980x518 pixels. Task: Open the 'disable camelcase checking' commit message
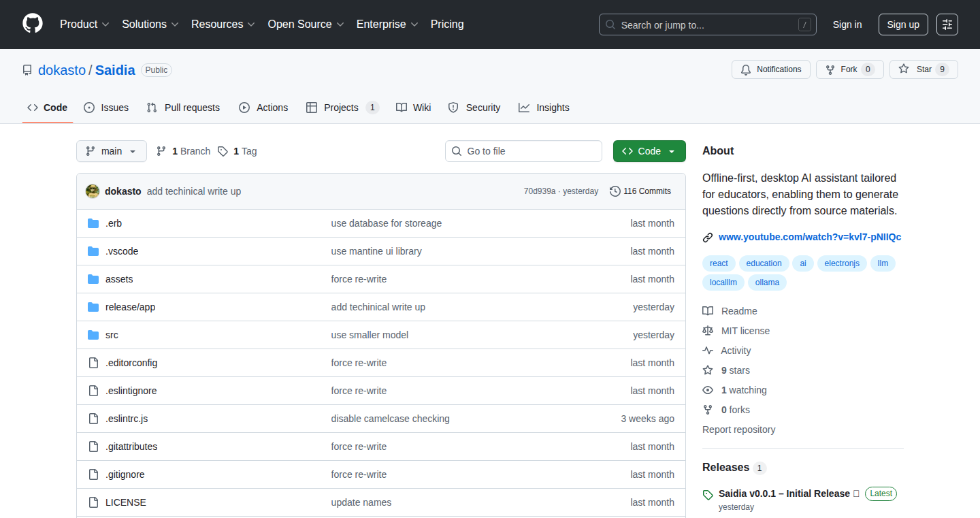(391, 419)
